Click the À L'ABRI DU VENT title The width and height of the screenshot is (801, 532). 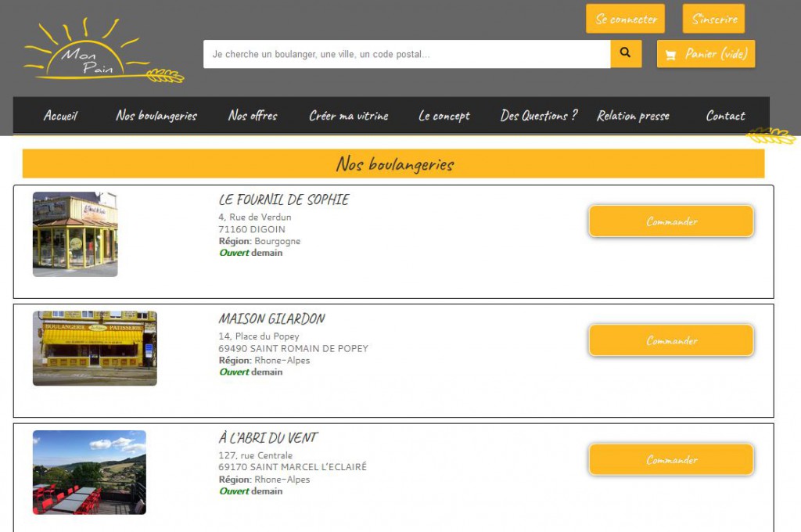pos(268,438)
